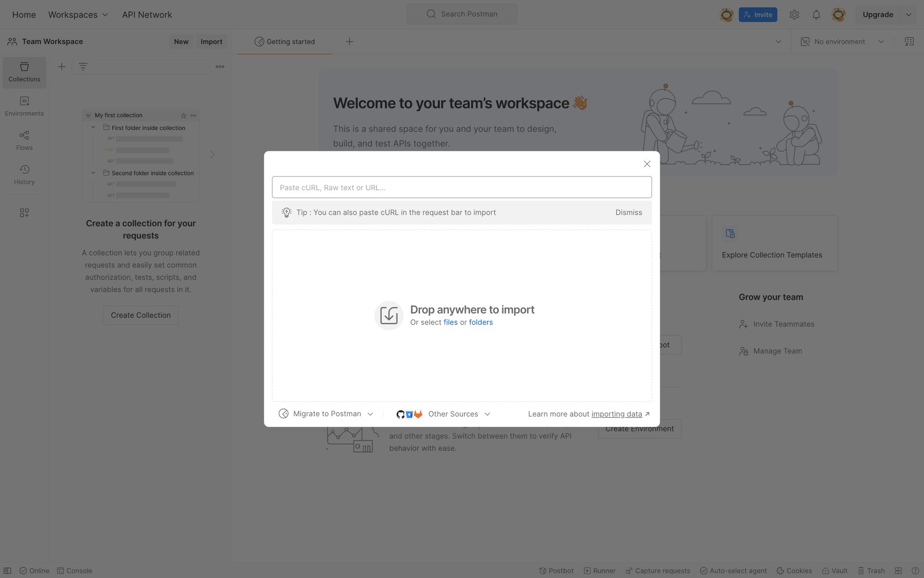The image size is (924, 578).
Task: Click the two-pane layout icon
Action: 898,571
